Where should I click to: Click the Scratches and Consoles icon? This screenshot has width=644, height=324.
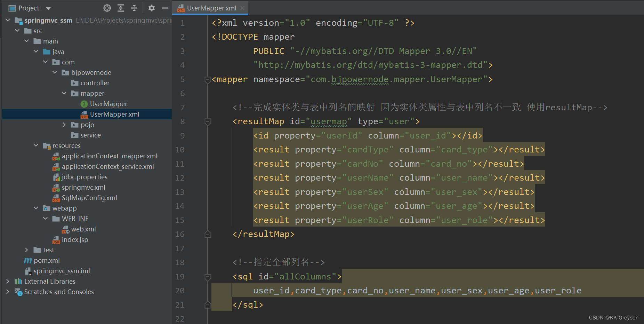click(18, 292)
